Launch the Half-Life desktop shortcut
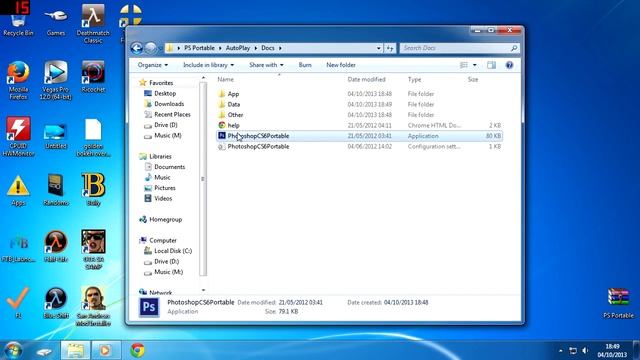Viewport: 640px width, 360px height. coord(56,246)
